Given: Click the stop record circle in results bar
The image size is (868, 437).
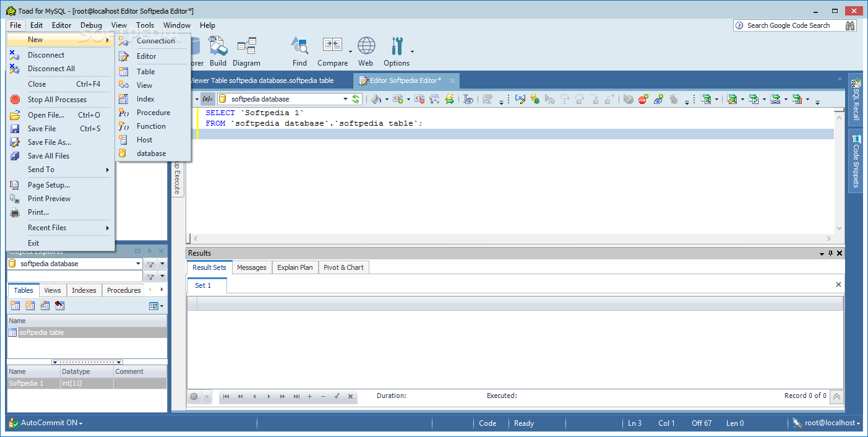Looking at the screenshot, I should [x=194, y=397].
